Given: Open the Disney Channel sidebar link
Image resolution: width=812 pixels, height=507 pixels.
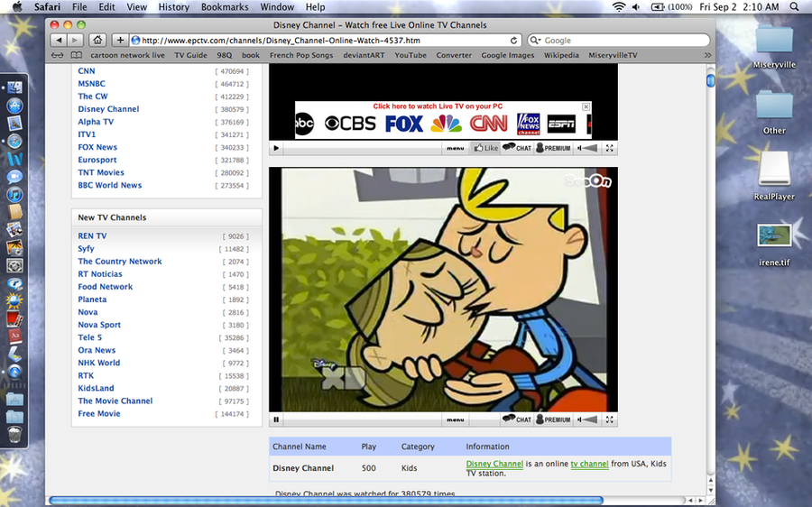Looking at the screenshot, I should [108, 109].
